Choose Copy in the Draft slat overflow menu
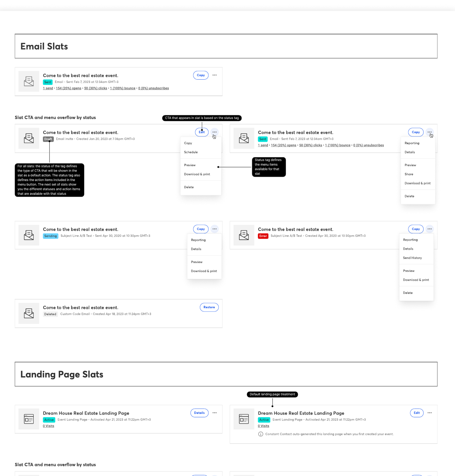Viewport: 455px width, 476px height. pos(188,143)
